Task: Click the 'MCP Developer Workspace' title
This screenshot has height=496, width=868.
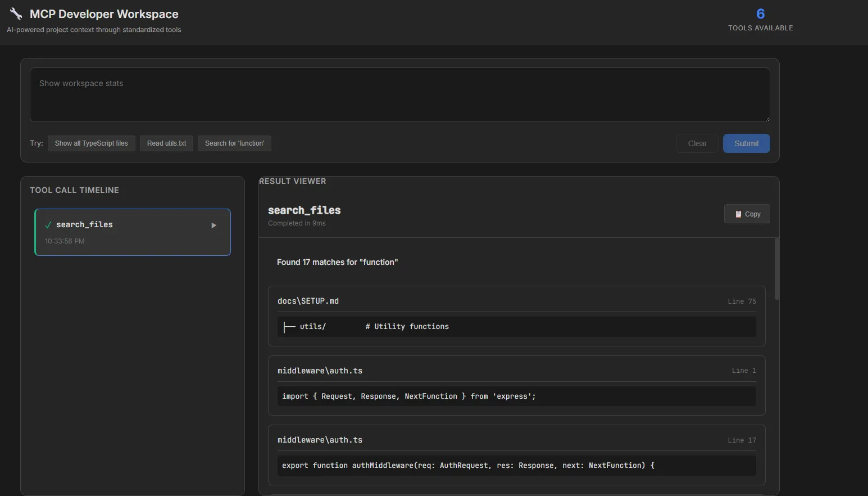Action: (x=104, y=14)
